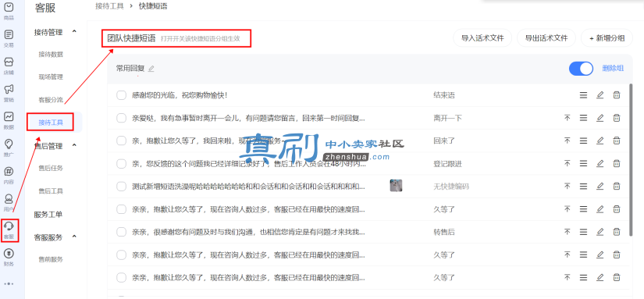
Task: Click the reorder handle on the 结束语 row
Action: coord(583,95)
